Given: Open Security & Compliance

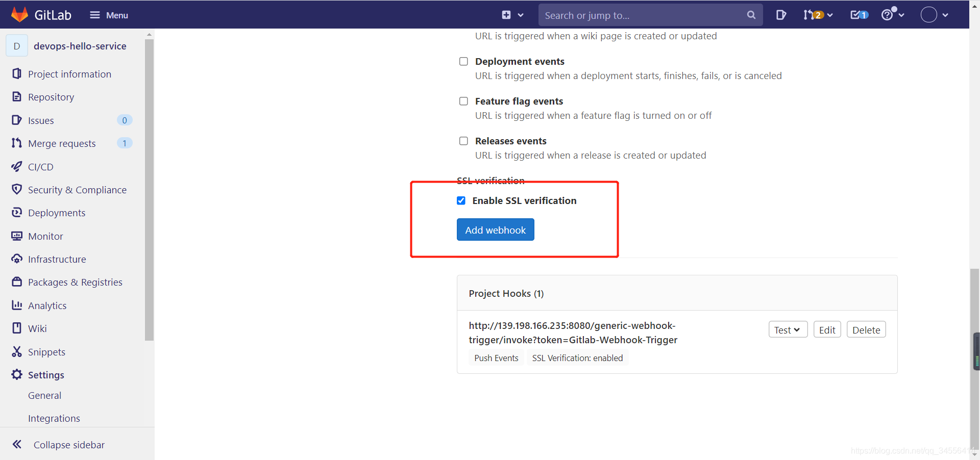Looking at the screenshot, I should (78, 189).
